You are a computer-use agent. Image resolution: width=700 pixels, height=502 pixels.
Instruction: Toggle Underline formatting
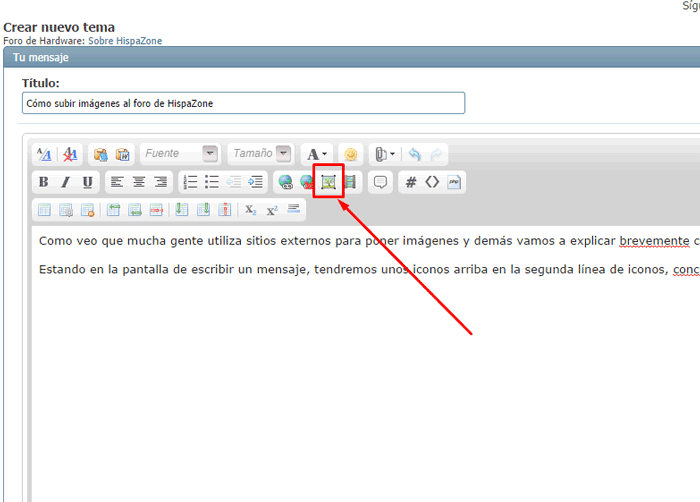click(87, 182)
